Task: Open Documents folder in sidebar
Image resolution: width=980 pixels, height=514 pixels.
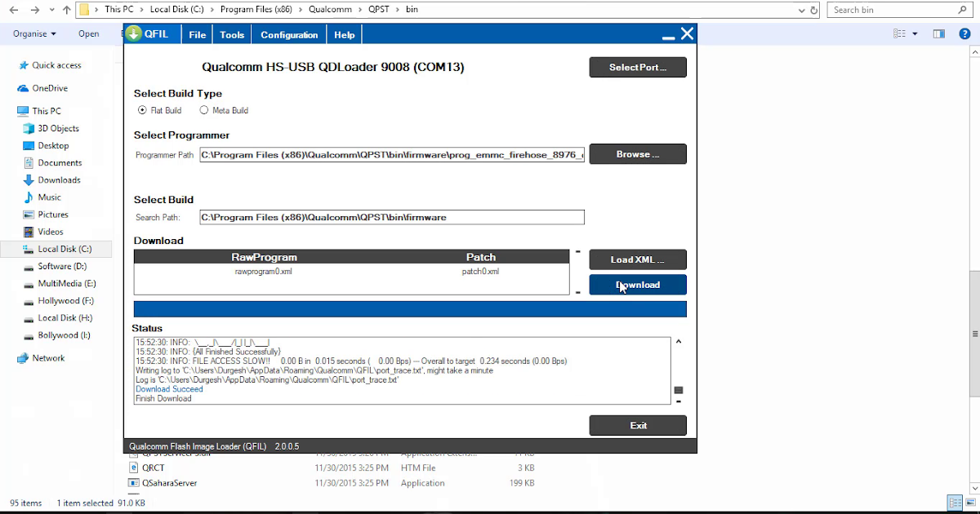Action: coord(60,162)
